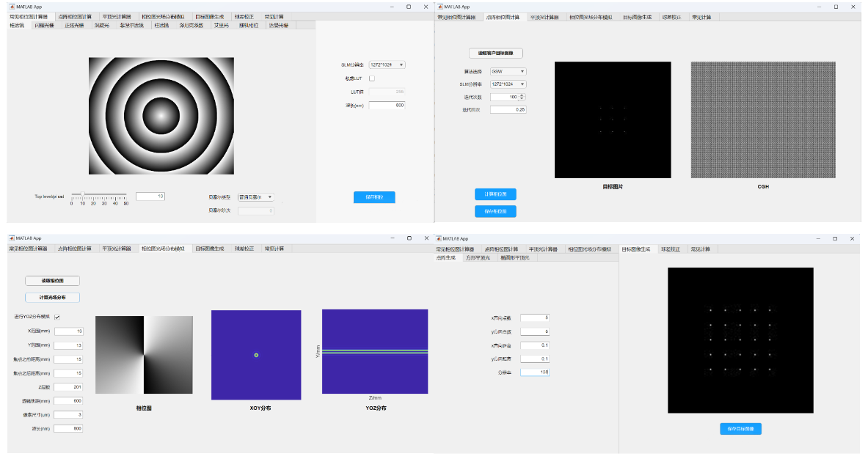
Task: Open the GSW algorithm dropdown
Action: [x=508, y=71]
